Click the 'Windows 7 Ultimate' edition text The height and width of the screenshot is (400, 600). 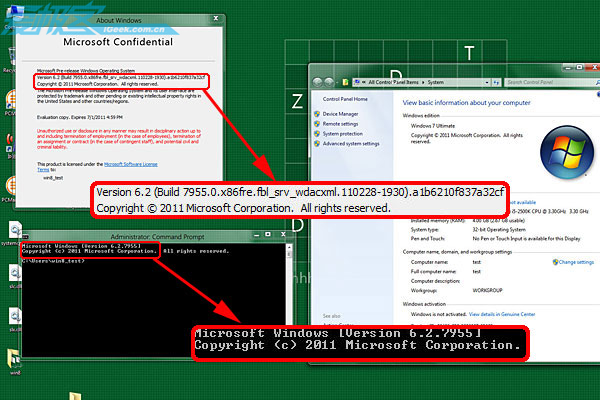pyautogui.click(x=432, y=126)
